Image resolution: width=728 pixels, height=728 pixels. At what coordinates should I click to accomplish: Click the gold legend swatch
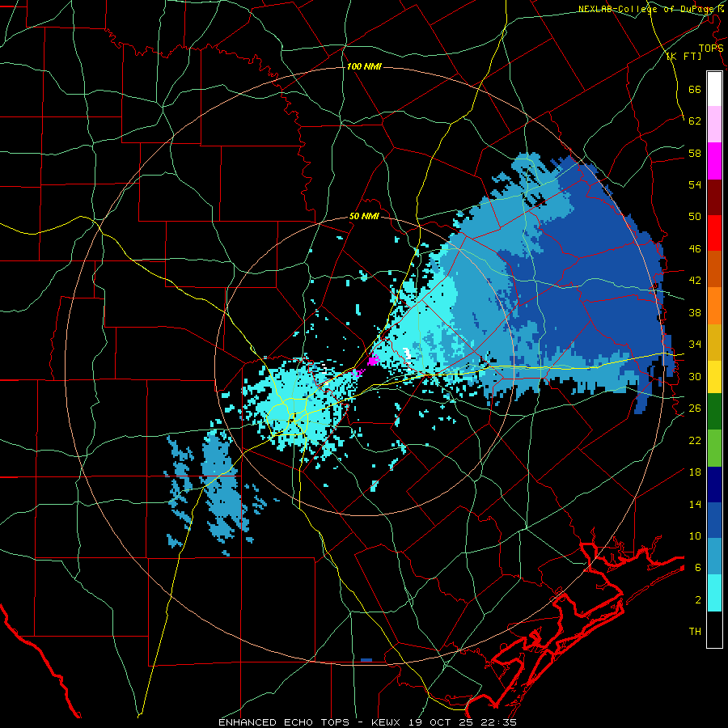[x=714, y=341]
